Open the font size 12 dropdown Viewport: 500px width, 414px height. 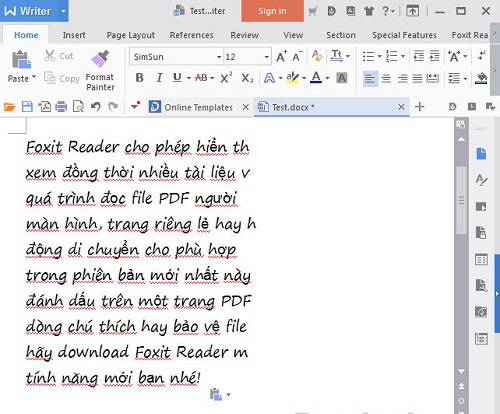(x=266, y=57)
